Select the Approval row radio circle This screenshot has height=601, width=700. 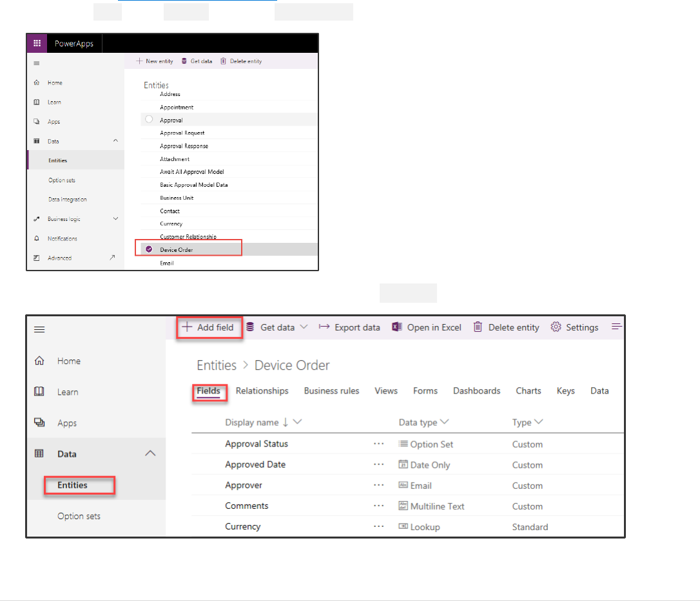pyautogui.click(x=149, y=119)
